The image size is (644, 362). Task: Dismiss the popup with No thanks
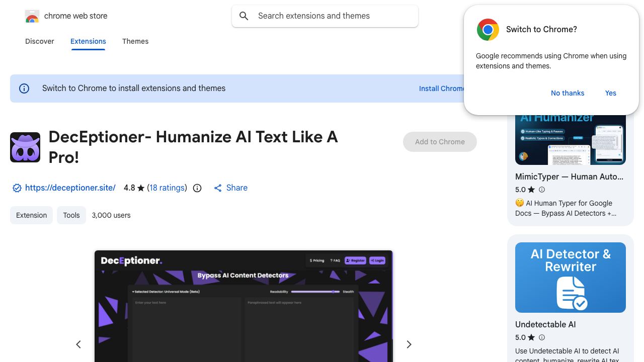(568, 93)
